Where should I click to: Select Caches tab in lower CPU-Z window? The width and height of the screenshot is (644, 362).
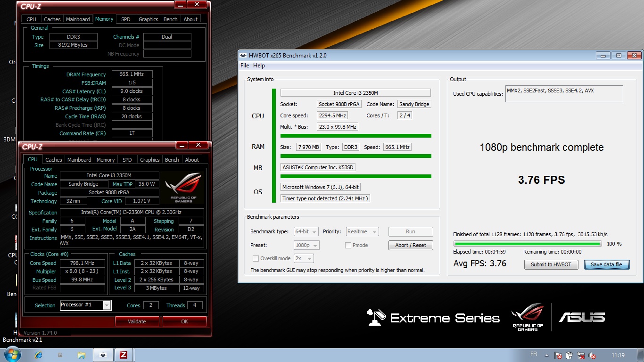click(x=53, y=160)
